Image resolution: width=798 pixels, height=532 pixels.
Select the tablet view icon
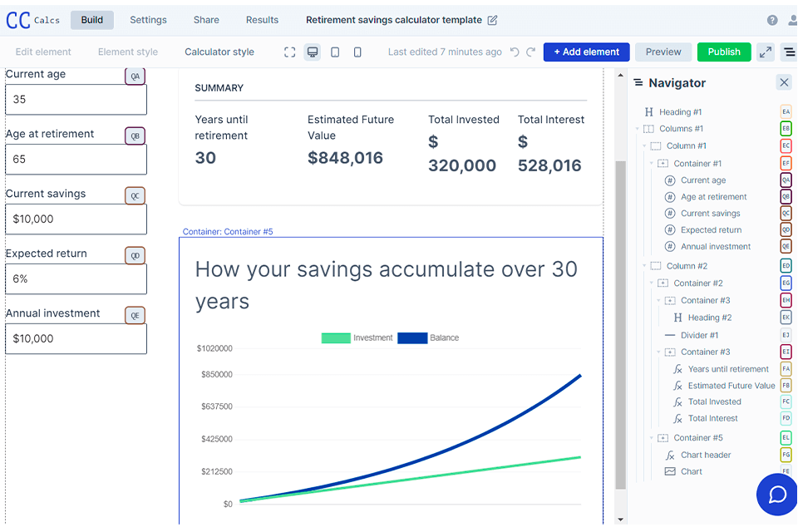[x=335, y=52]
